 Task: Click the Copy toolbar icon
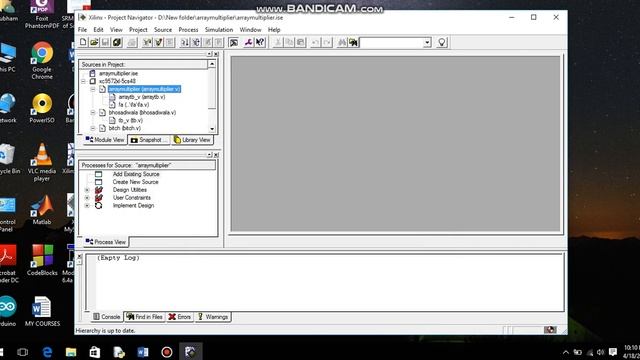coord(289,42)
